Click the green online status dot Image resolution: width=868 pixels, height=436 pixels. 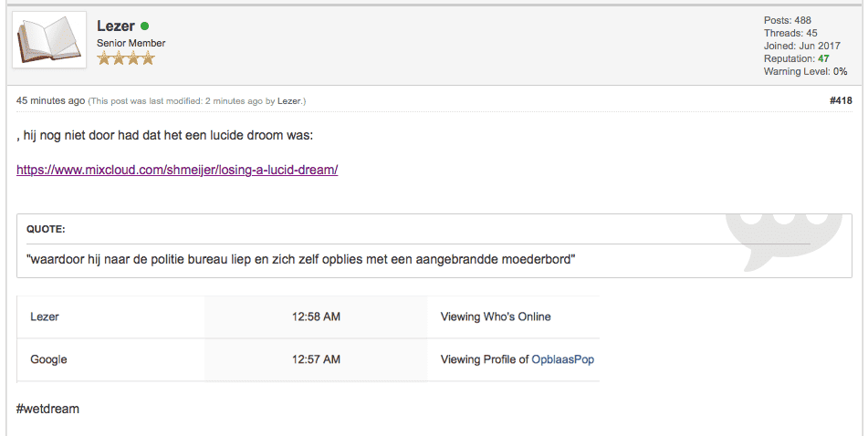(145, 26)
